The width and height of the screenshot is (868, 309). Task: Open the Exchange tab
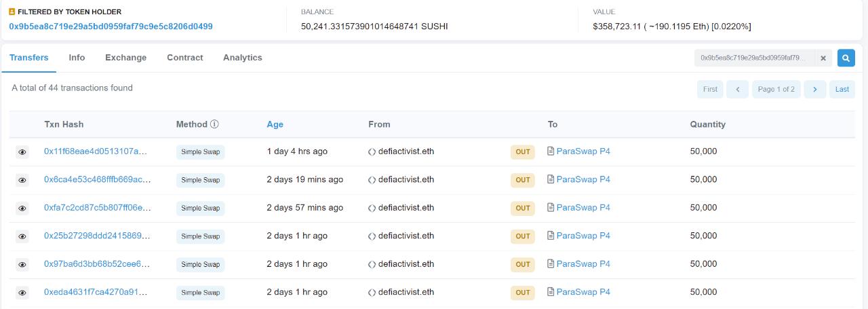pos(125,58)
